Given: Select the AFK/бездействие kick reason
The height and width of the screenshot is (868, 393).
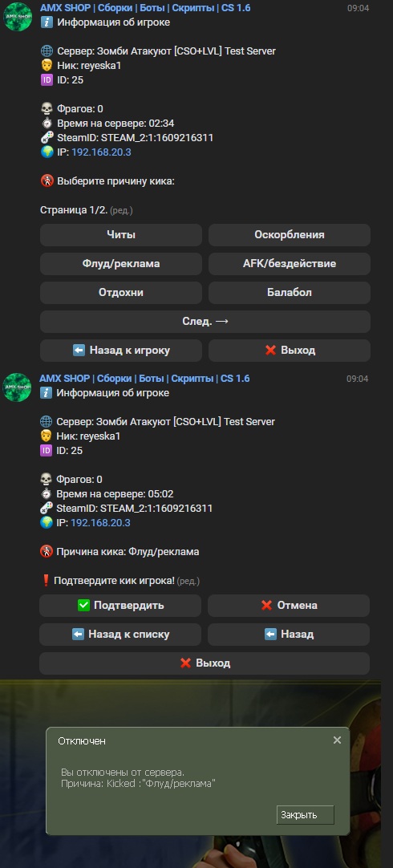Looking at the screenshot, I should [290, 263].
